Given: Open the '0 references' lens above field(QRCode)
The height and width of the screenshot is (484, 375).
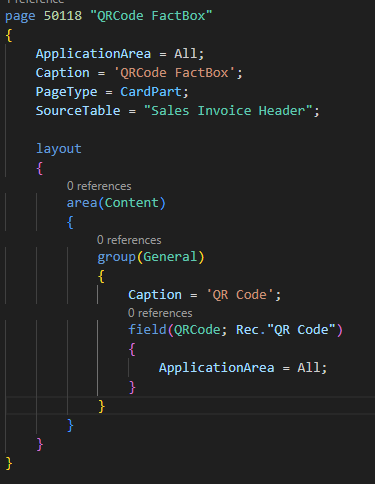Looking at the screenshot, I should pos(160,313).
